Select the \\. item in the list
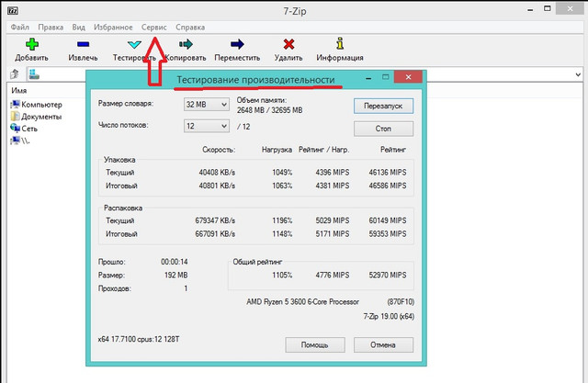The image size is (588, 383). coord(20,141)
